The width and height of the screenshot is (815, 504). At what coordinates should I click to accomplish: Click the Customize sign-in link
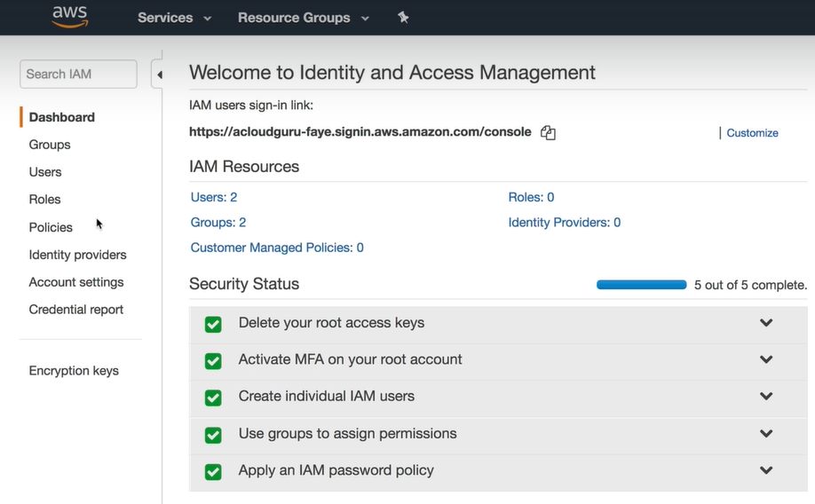coord(752,133)
